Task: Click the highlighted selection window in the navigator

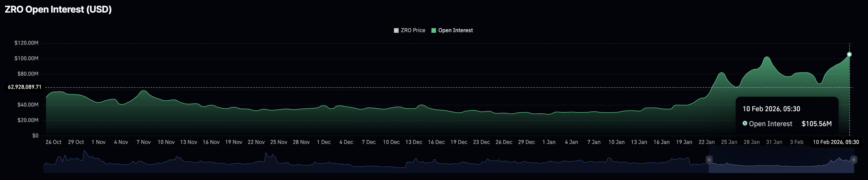Action: (x=781, y=166)
